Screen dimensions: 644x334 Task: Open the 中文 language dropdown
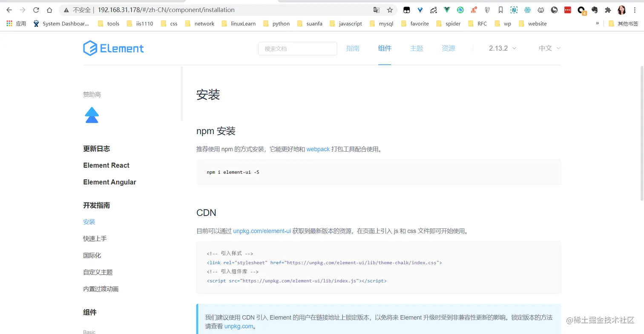[549, 48]
